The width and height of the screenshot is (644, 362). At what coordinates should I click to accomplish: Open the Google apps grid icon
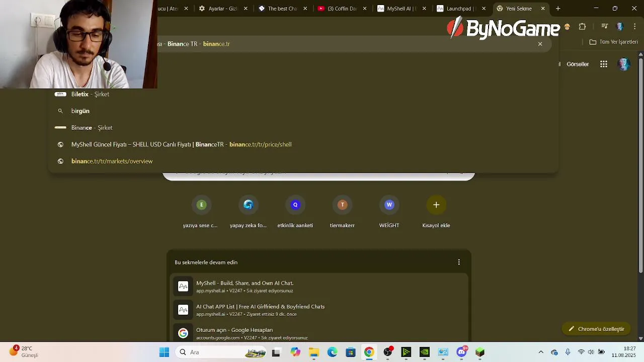(x=604, y=64)
